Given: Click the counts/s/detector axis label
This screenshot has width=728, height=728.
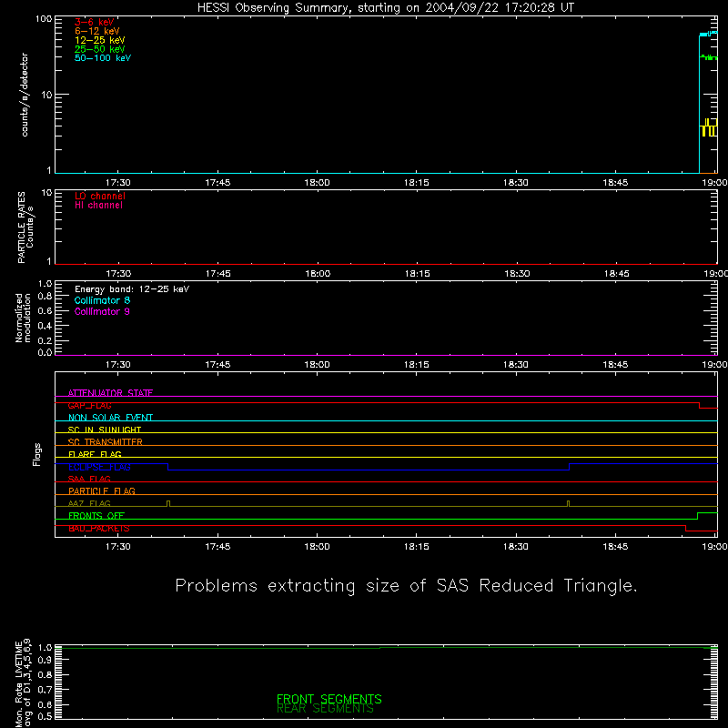Looking at the screenshot, I should click(25, 95).
